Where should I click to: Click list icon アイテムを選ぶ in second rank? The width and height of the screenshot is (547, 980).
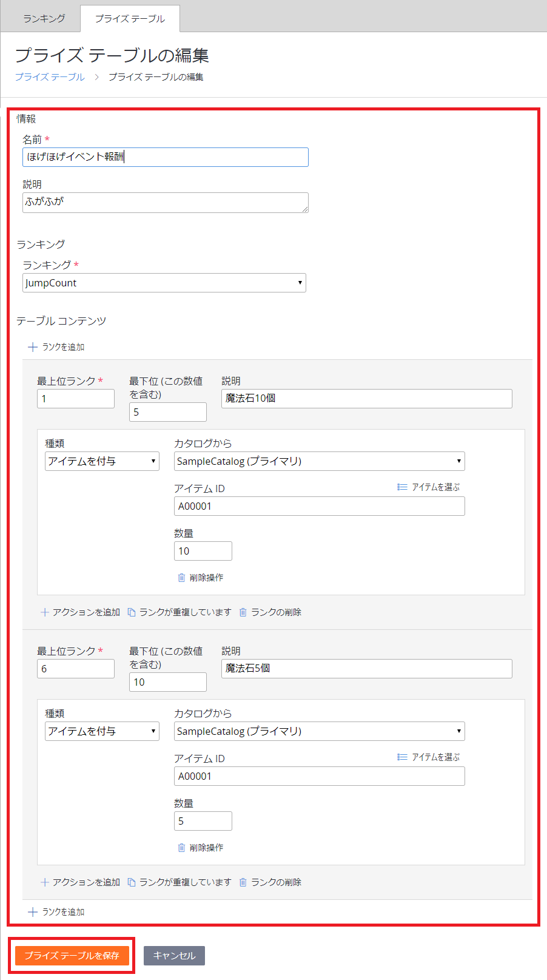(x=402, y=757)
